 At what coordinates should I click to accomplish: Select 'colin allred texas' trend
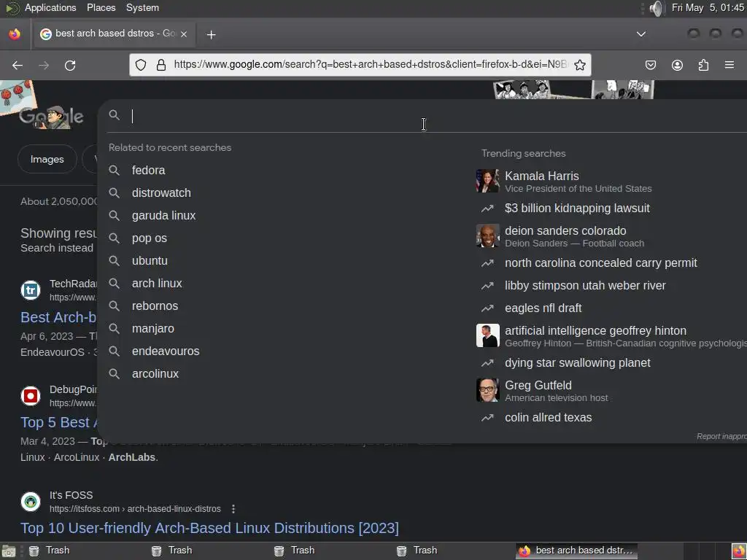pyautogui.click(x=549, y=418)
